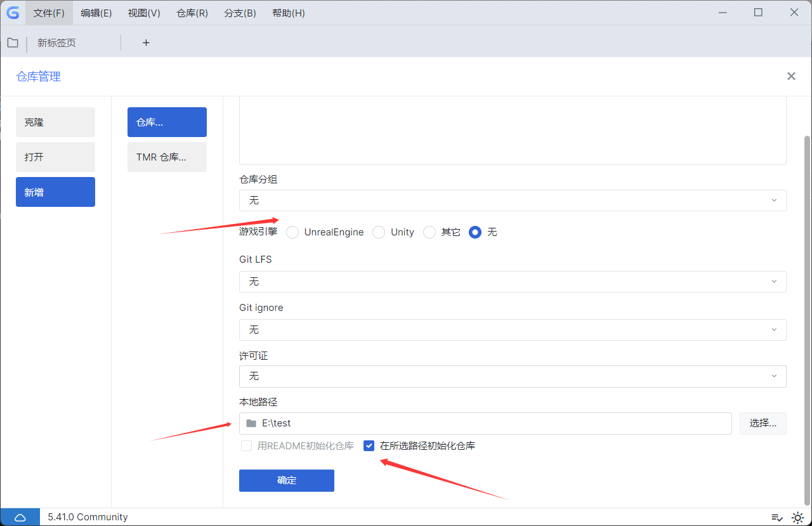This screenshot has width=812, height=526.
Task: Open the task list icon at bottom right
Action: pos(778,516)
